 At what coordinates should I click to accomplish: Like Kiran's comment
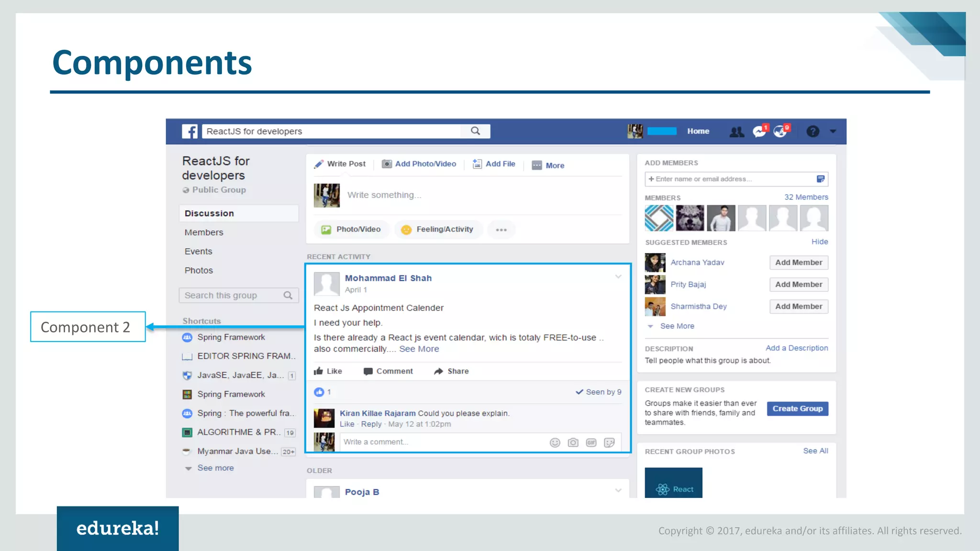click(347, 424)
